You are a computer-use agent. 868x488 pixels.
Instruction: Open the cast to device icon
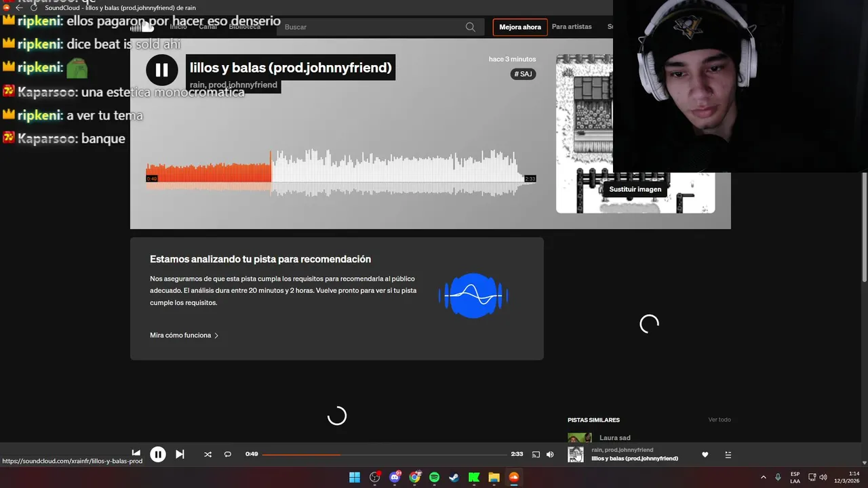pos(536,454)
